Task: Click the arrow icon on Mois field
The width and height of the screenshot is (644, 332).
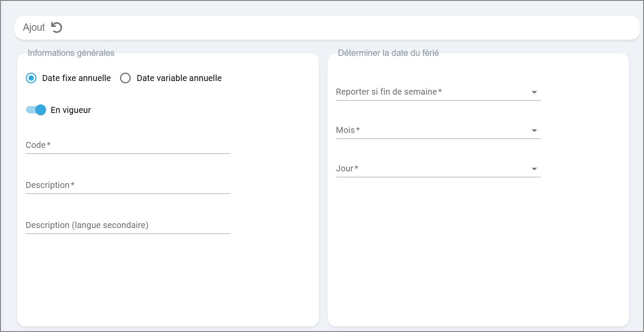Action: click(x=534, y=131)
